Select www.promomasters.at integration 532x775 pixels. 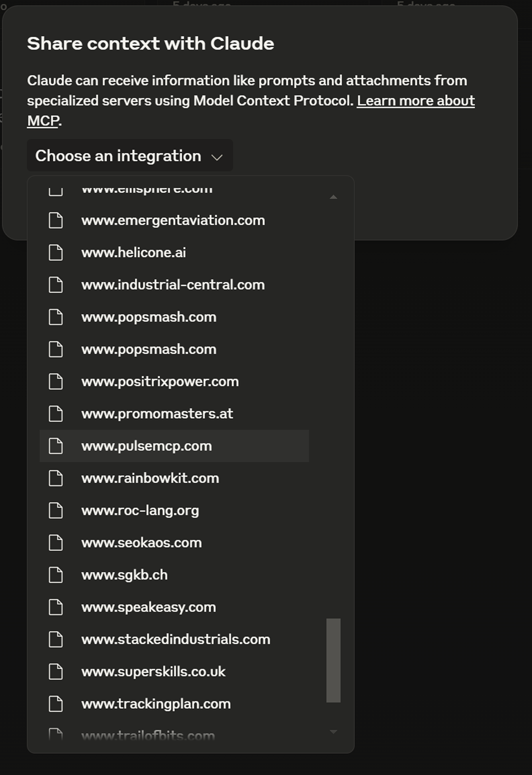pyautogui.click(x=174, y=414)
